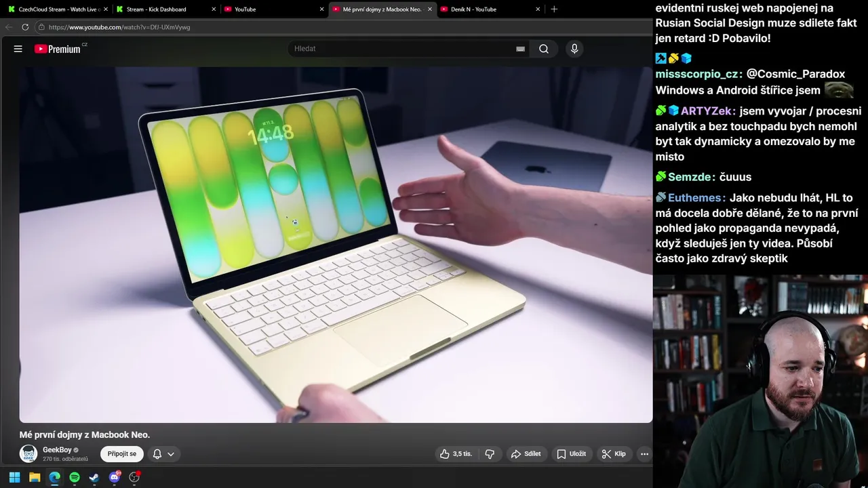Save the video with Uložit
This screenshot has height=488, width=868.
click(x=572, y=454)
